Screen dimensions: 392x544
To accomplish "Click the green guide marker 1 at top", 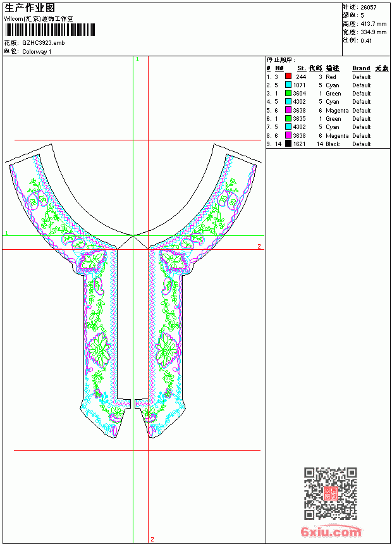I will 137,59.
